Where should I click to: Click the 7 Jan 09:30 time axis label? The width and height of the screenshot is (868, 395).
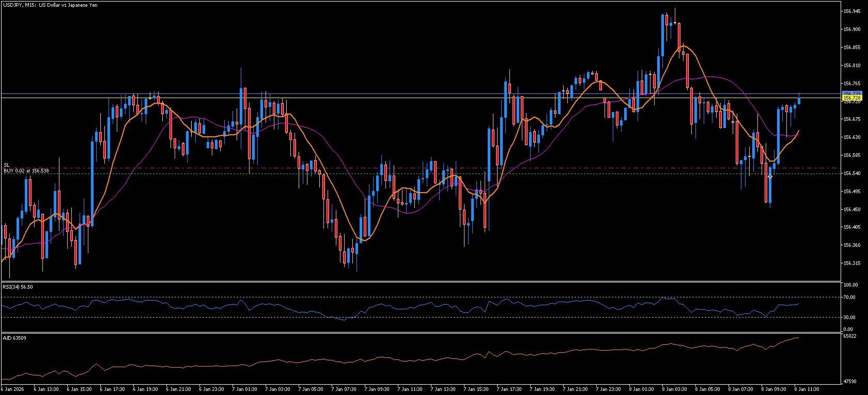click(377, 389)
